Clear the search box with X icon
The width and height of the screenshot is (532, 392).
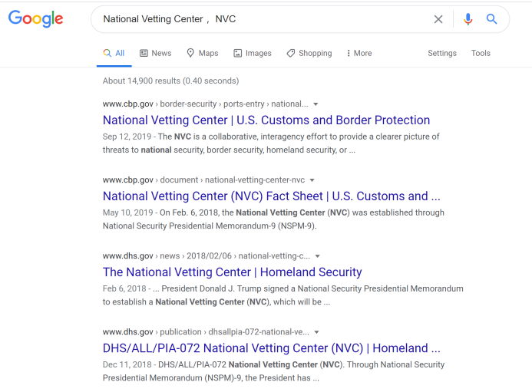438,19
